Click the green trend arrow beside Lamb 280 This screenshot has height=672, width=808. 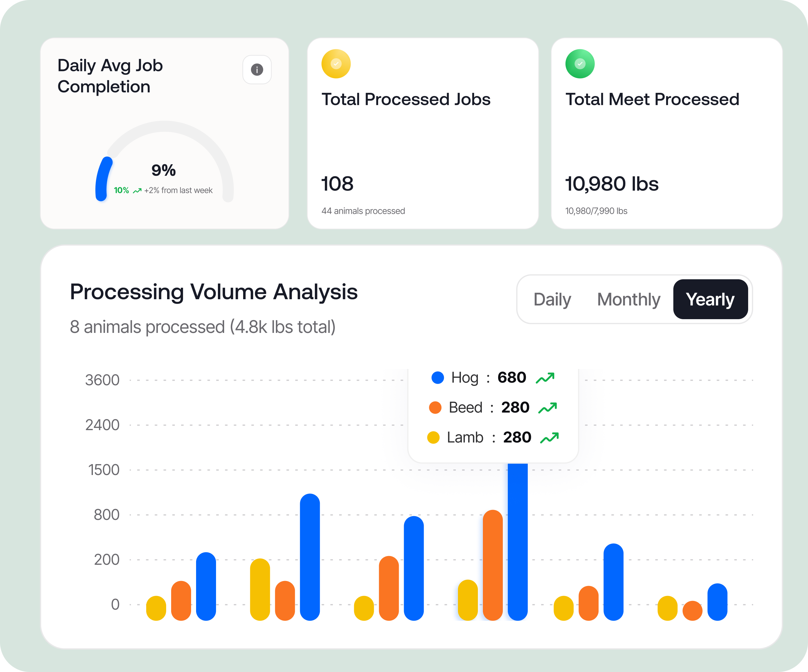(550, 438)
